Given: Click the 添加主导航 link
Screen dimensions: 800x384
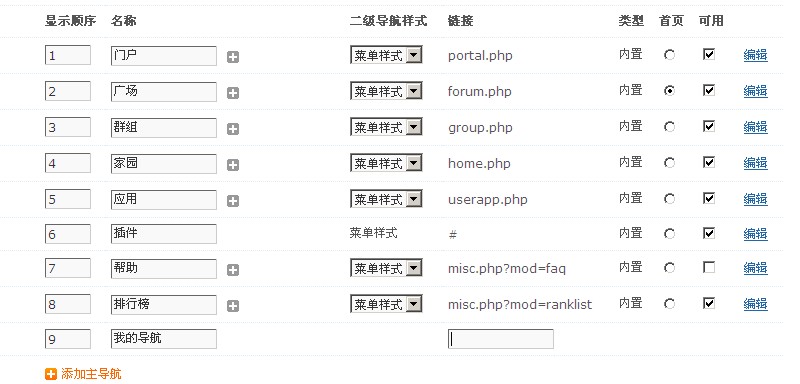Looking at the screenshot, I should coord(91,374).
